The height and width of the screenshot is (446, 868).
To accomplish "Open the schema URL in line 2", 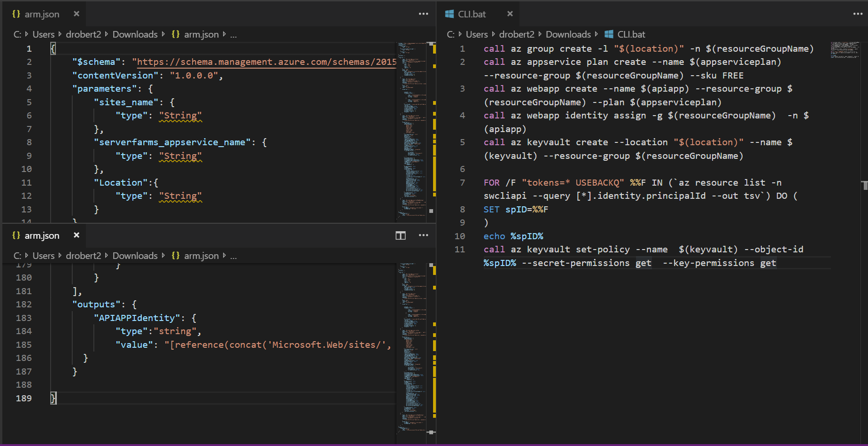I will tap(267, 62).
